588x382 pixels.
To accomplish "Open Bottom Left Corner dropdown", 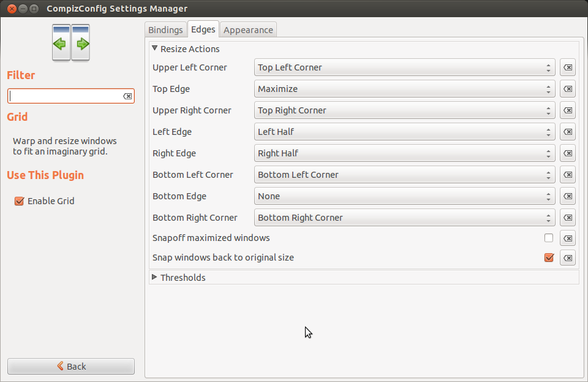I will point(405,175).
